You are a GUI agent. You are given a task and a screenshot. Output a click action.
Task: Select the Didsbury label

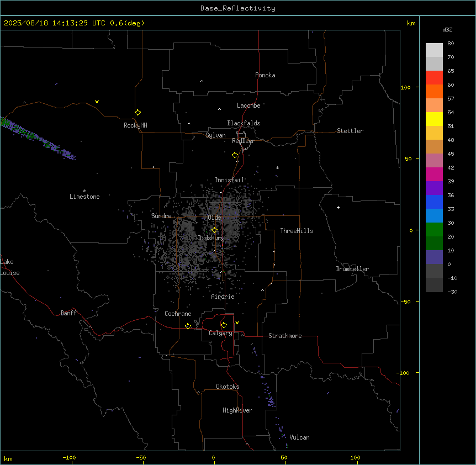tap(211, 238)
